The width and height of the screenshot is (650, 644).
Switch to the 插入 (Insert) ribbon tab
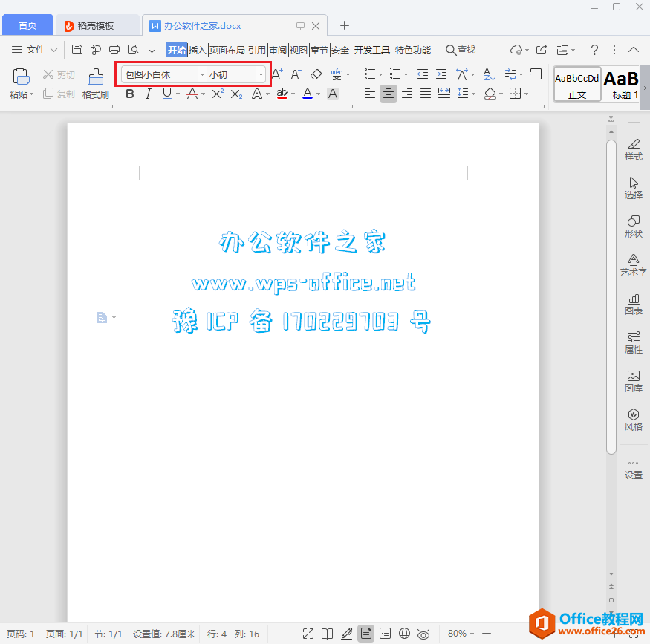(x=198, y=50)
